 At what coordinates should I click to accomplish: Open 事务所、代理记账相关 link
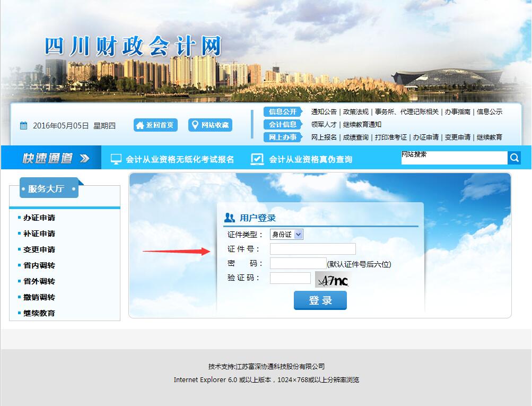point(406,111)
